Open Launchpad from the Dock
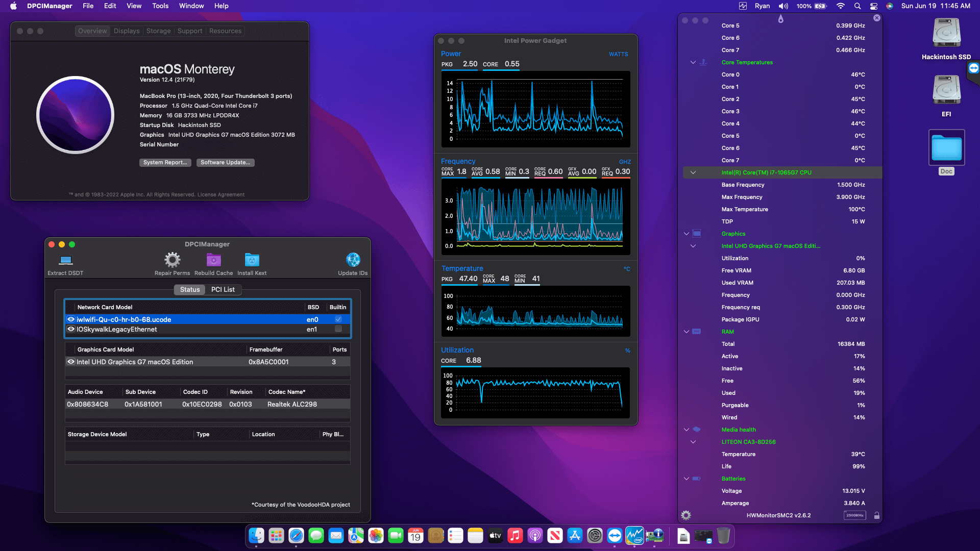This screenshot has height=551, width=980. [276, 536]
